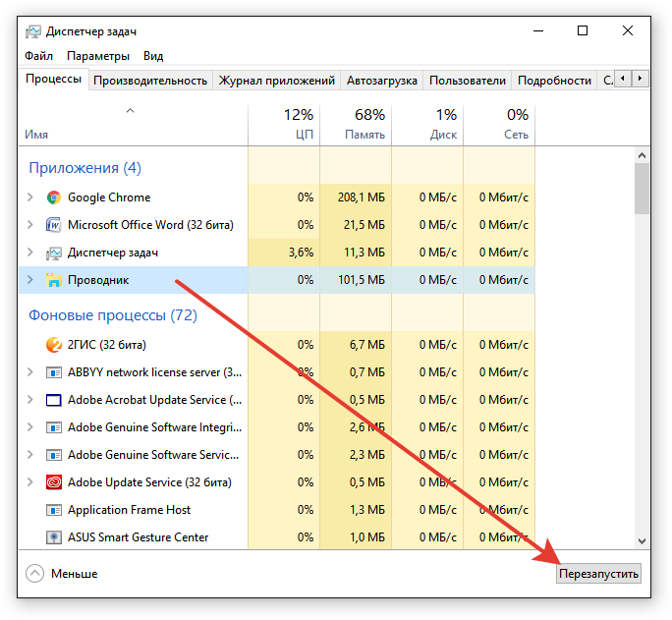
Task: Expand the Adobe Update Service group
Action: click(x=30, y=482)
